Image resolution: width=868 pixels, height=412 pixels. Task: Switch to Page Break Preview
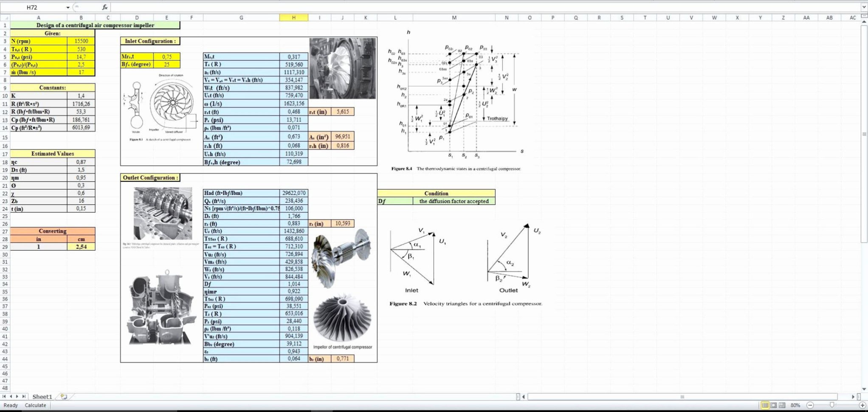(x=782, y=405)
